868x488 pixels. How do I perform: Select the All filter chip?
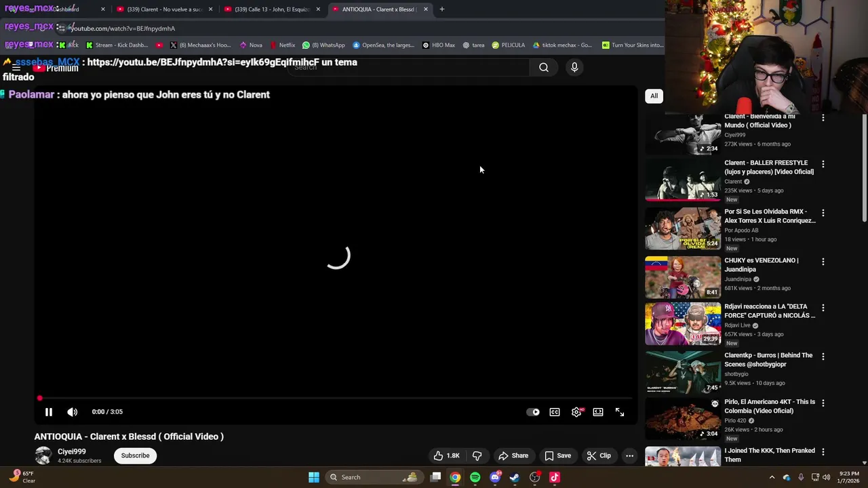tap(654, 96)
